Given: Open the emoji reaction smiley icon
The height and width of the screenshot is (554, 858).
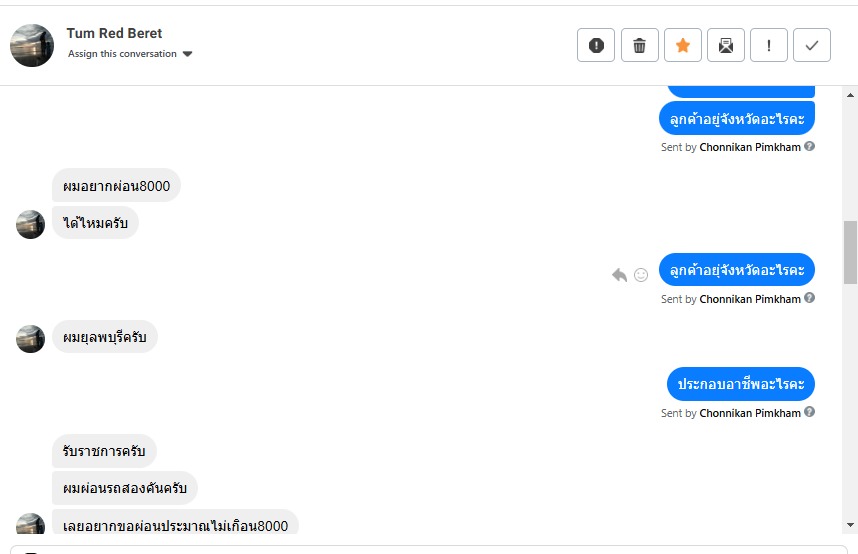Looking at the screenshot, I should (641, 275).
